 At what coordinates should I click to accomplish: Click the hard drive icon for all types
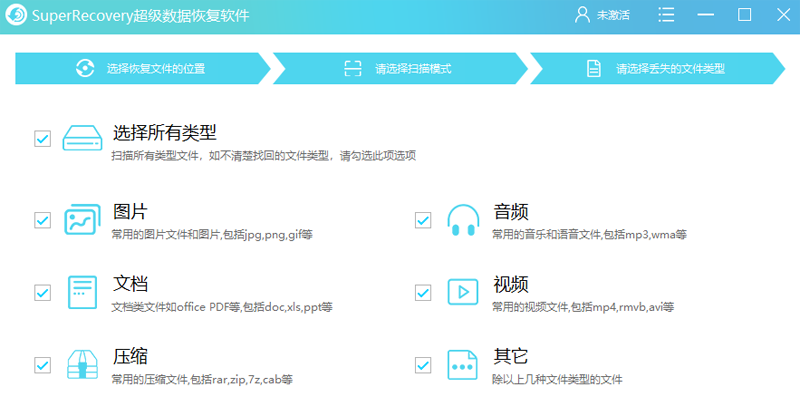click(x=82, y=138)
